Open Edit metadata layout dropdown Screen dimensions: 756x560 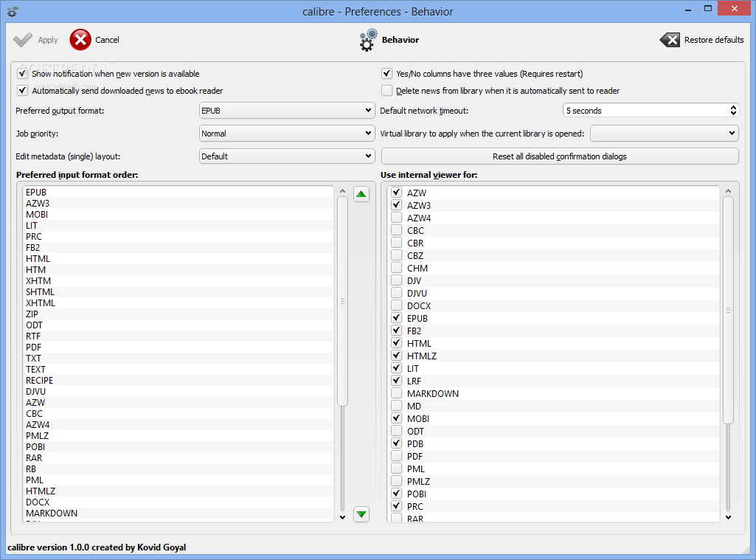click(x=287, y=156)
